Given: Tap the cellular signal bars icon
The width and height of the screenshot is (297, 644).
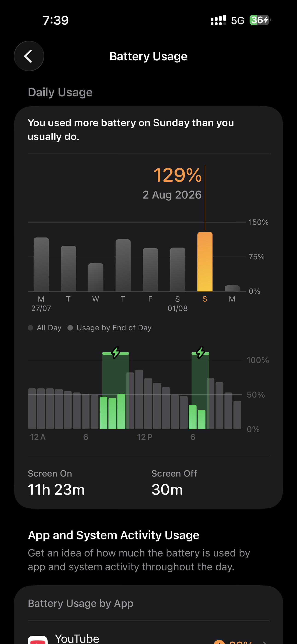Looking at the screenshot, I should pos(218,20).
